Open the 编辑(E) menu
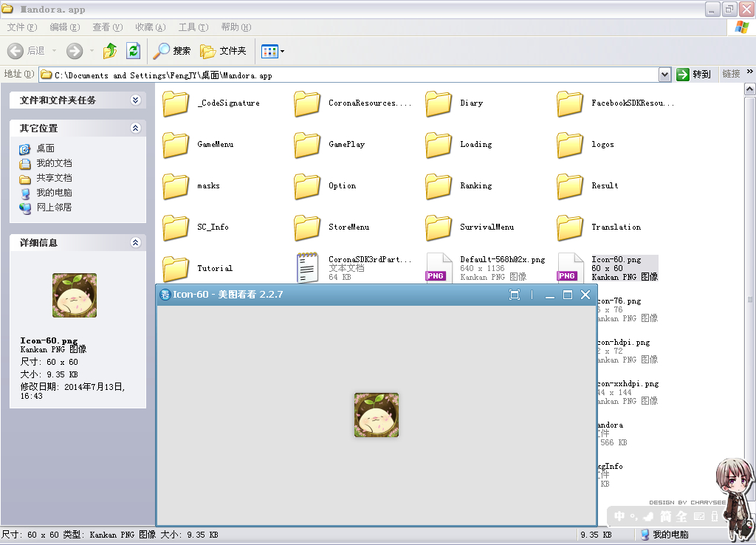 (65, 27)
